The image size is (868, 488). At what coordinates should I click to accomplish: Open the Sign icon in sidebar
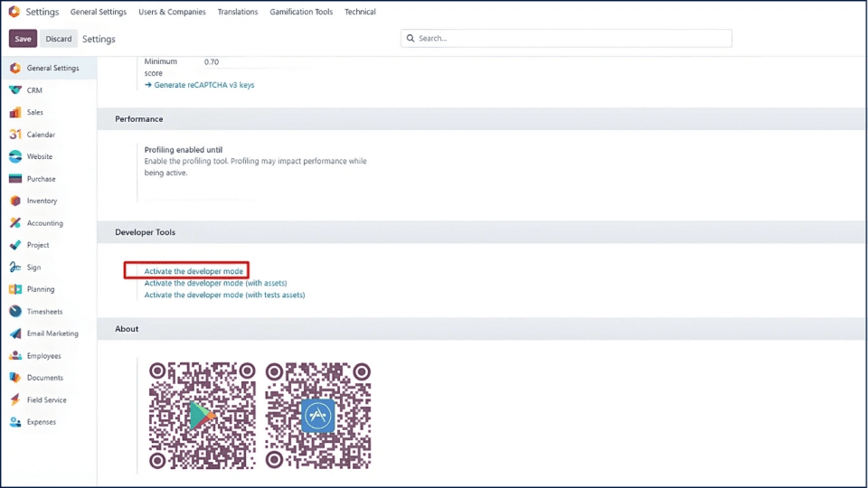(15, 267)
